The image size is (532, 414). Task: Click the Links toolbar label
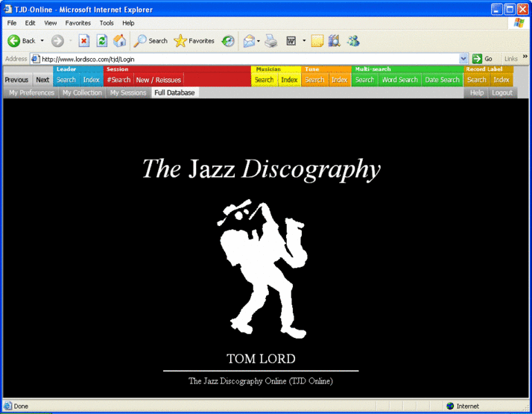tap(510, 59)
